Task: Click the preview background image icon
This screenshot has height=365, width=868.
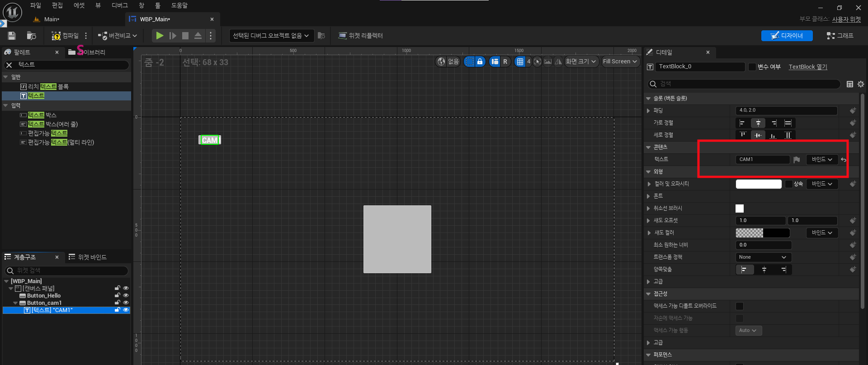Action: (x=548, y=62)
